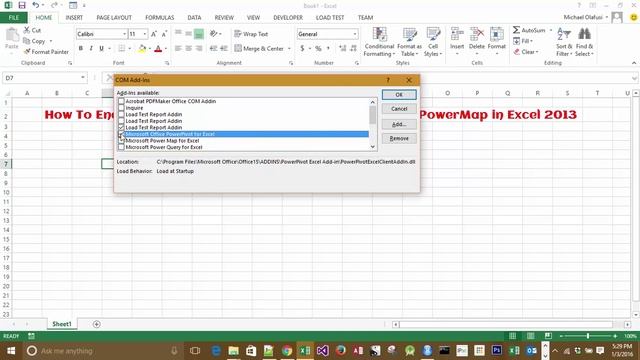The image size is (640, 360).
Task: Click the AutoSum sigma icon
Action: pos(516,30)
